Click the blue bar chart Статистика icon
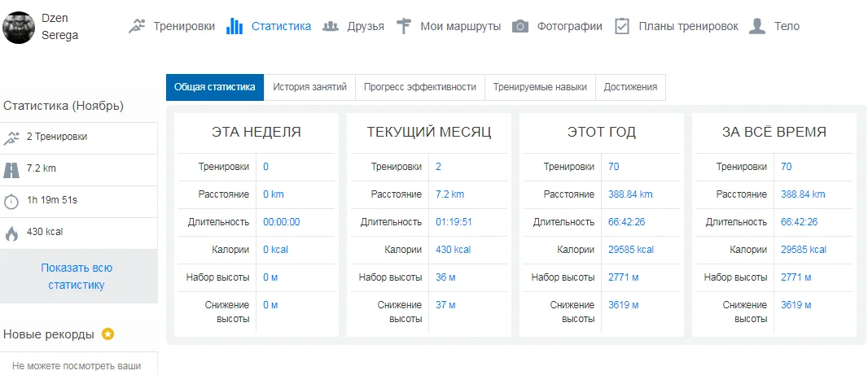Screen dimensions: 868x375 235,26
